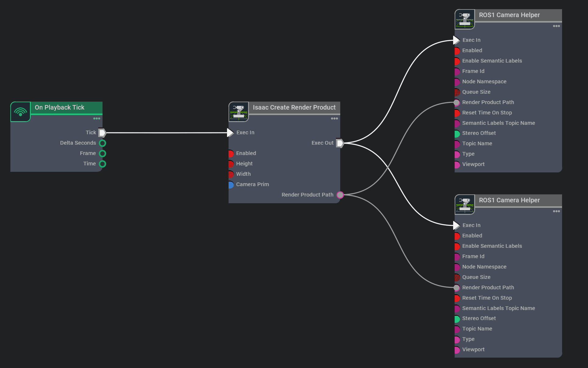Click the upper ROS1 Camera Helper node icon
Viewport: 588px width, 368px height.
point(465,19)
